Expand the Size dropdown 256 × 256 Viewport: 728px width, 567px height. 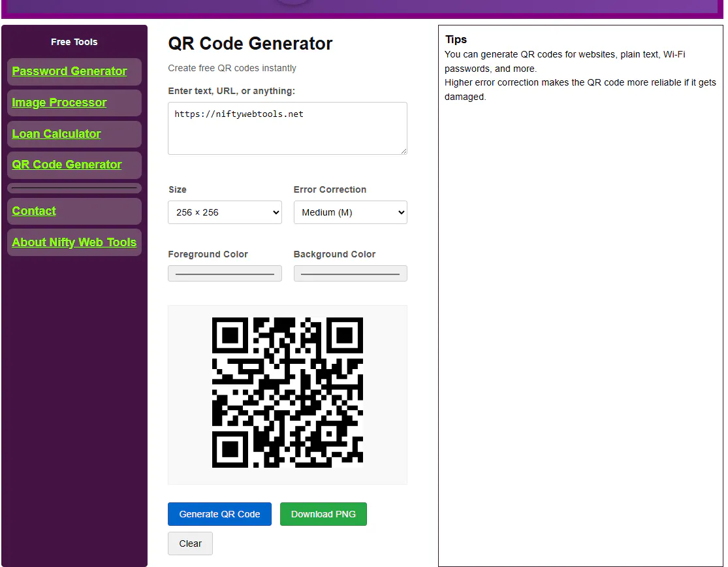[225, 212]
